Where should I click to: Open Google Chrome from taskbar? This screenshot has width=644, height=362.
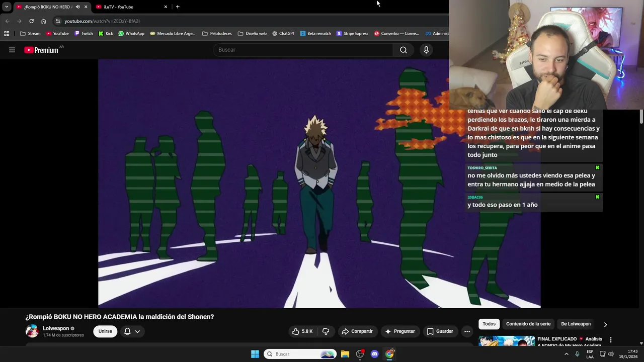pos(389,354)
